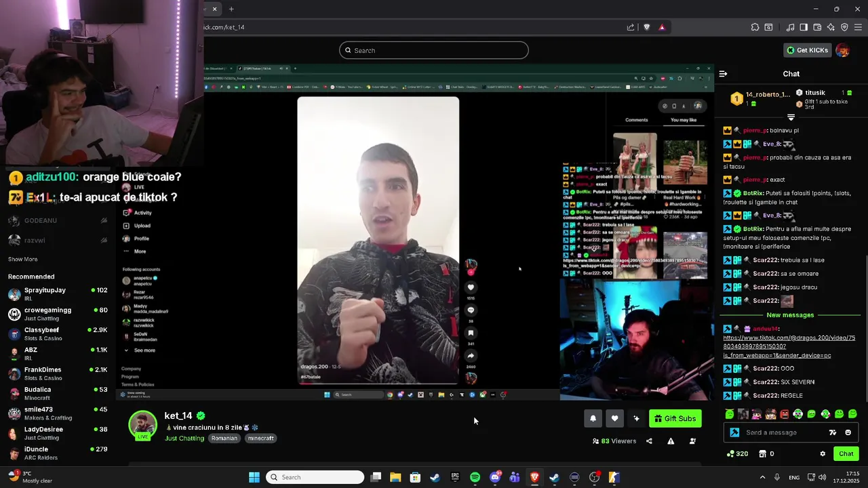Share the stream via share icon
This screenshot has height=488, width=868.
[x=649, y=441]
